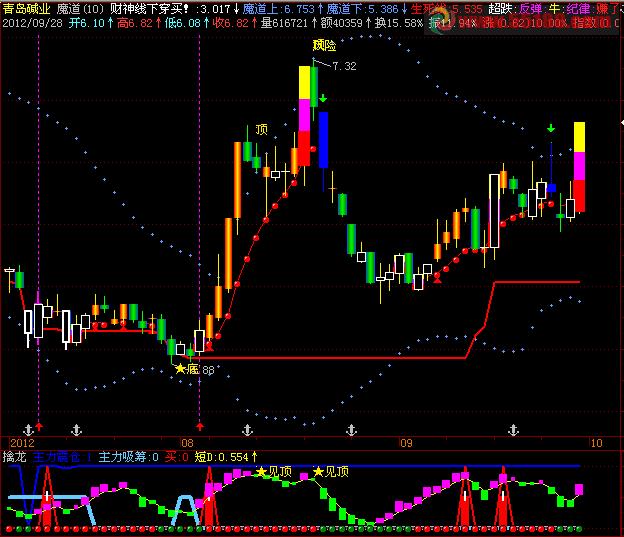
Task: Click the yellow 顶 label on the chart
Action: pyautogui.click(x=261, y=129)
